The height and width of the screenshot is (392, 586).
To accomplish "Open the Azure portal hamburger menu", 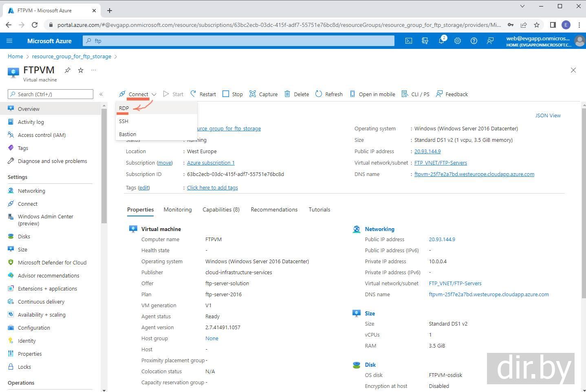I will point(10,41).
